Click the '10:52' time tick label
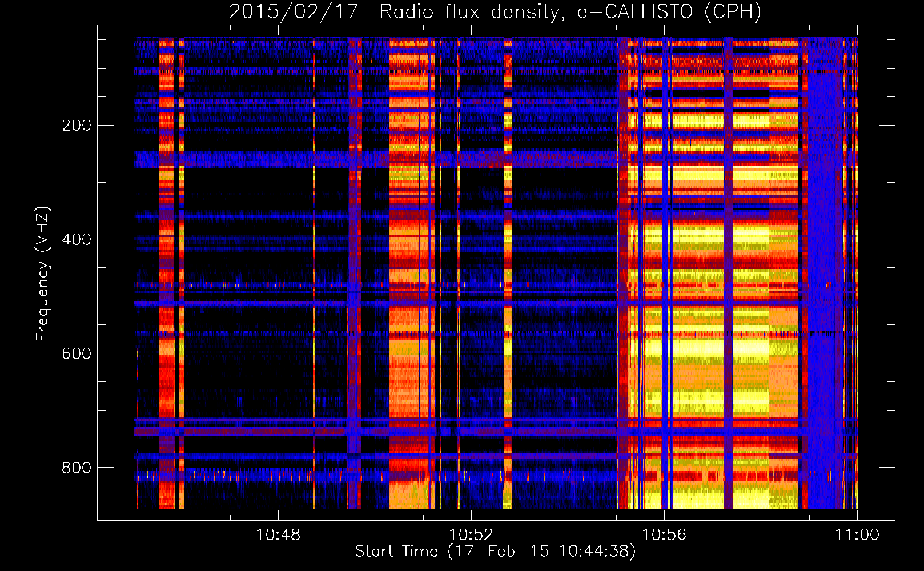924x571 pixels. (x=471, y=535)
